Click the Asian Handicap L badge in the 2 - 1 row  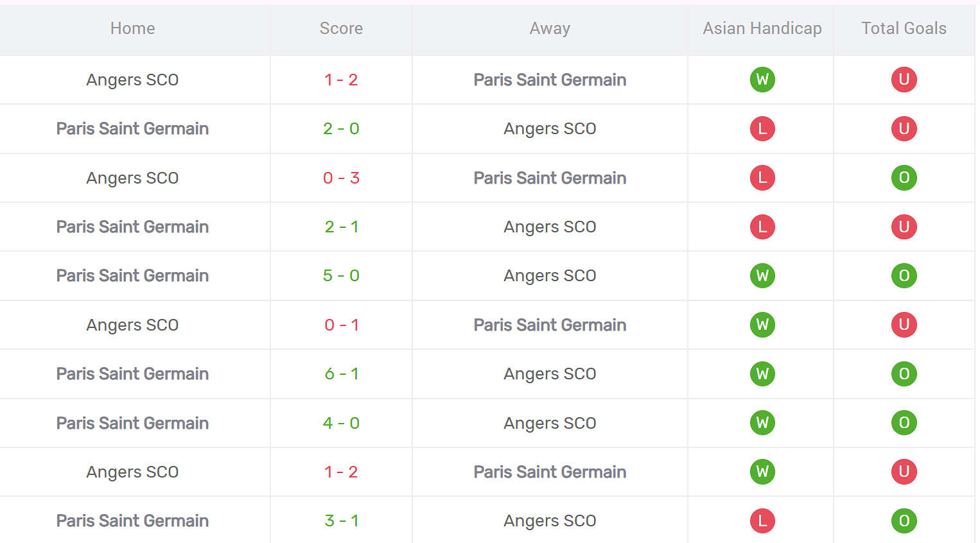(762, 227)
